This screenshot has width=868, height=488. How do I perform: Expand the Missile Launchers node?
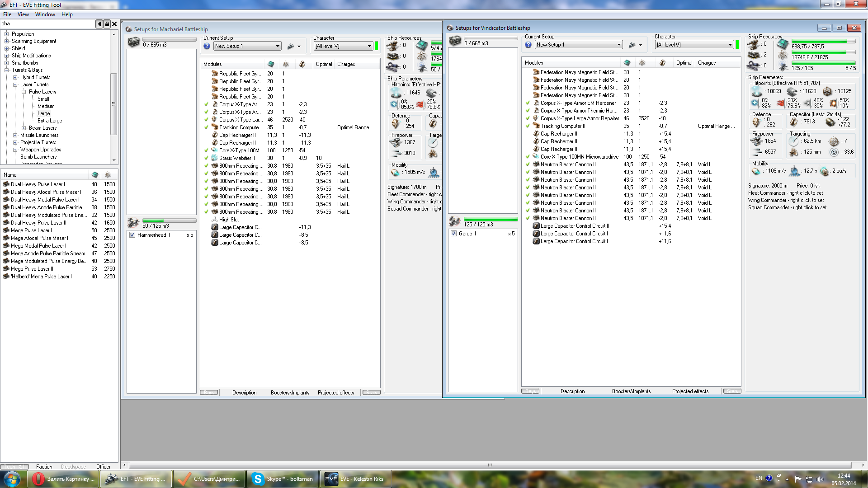[x=15, y=135]
